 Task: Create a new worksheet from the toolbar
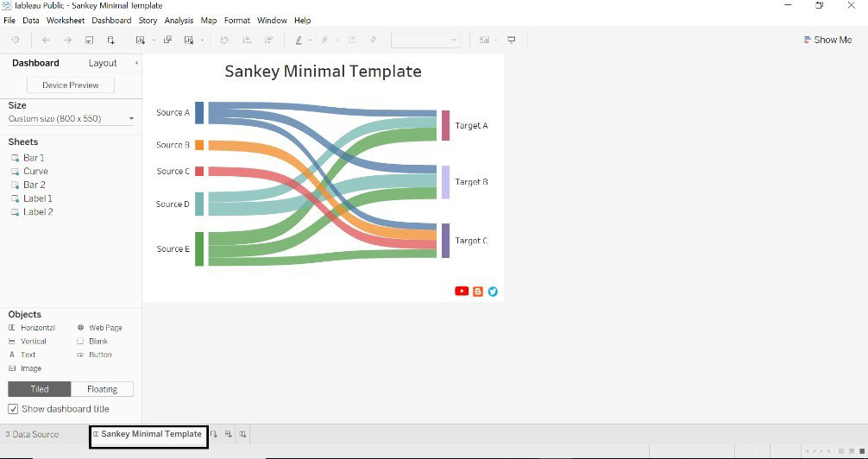140,40
